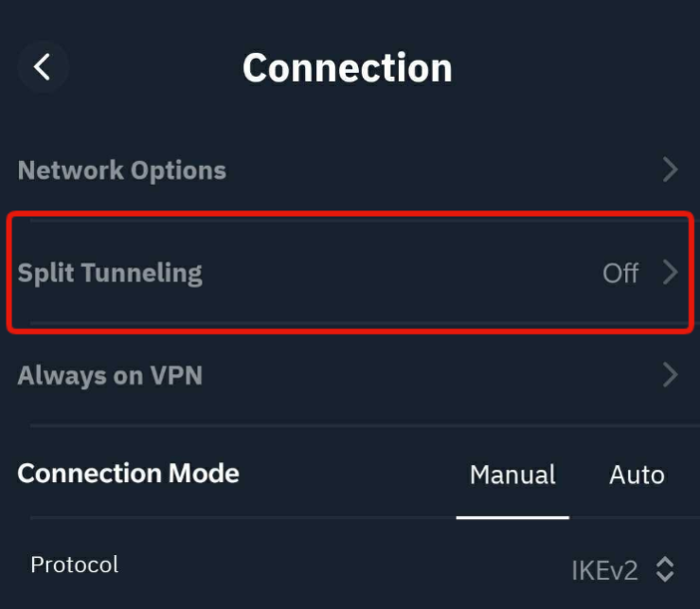Click the Connection page title

tap(348, 68)
